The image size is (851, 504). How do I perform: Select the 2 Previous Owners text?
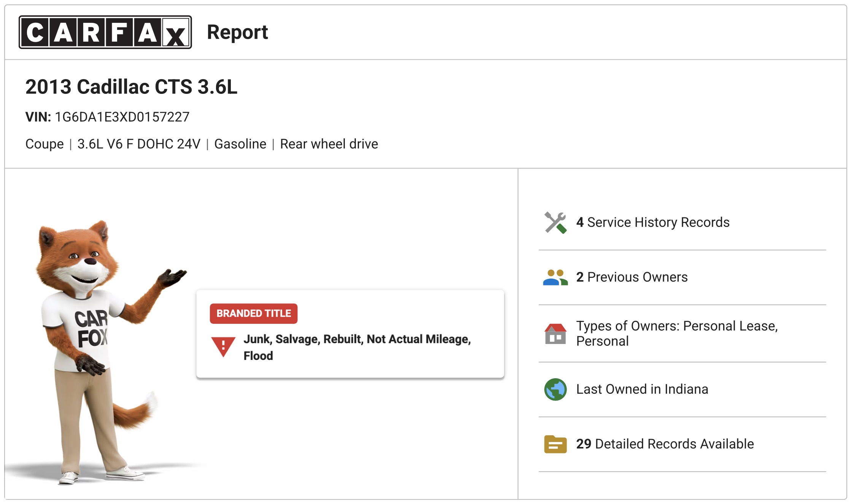632,277
